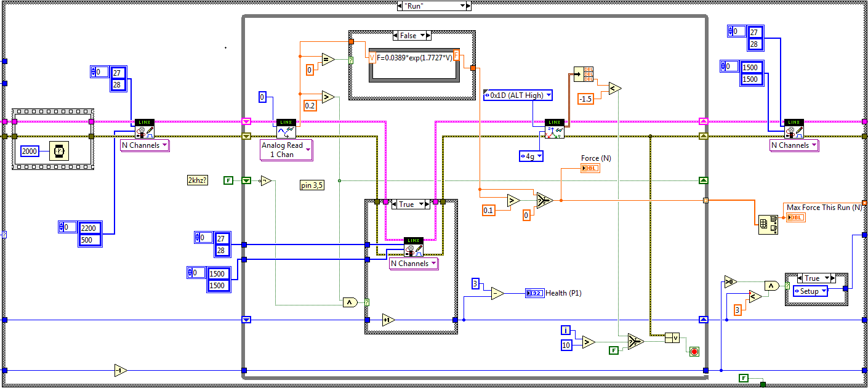Click the blue 3 constant feeding the Subtract node
Screen dimensions: 868x388
(x=475, y=283)
